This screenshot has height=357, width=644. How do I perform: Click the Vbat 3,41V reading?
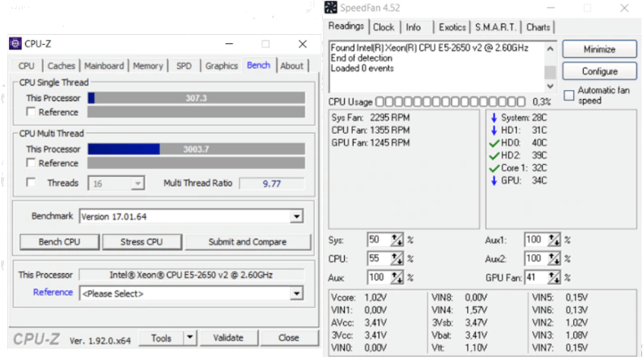pos(459,335)
